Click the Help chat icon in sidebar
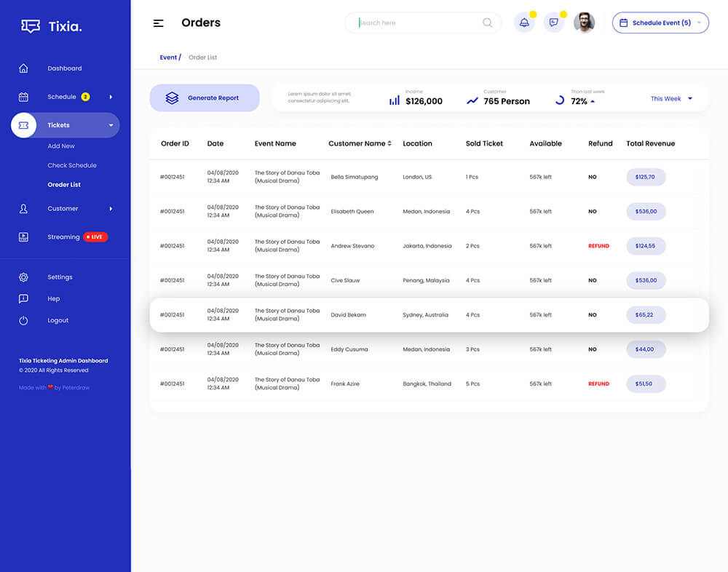Viewport: 728px width, 572px height. tap(23, 298)
